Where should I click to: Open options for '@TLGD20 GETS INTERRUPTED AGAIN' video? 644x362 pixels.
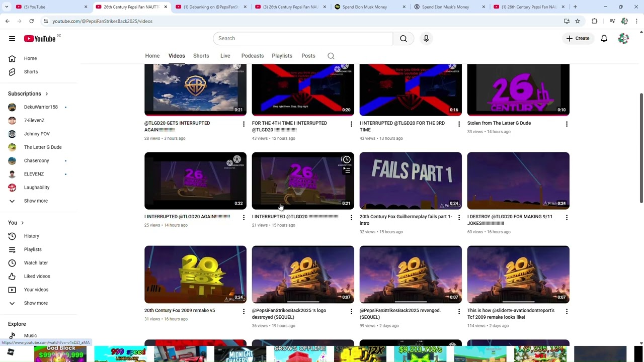244,124
